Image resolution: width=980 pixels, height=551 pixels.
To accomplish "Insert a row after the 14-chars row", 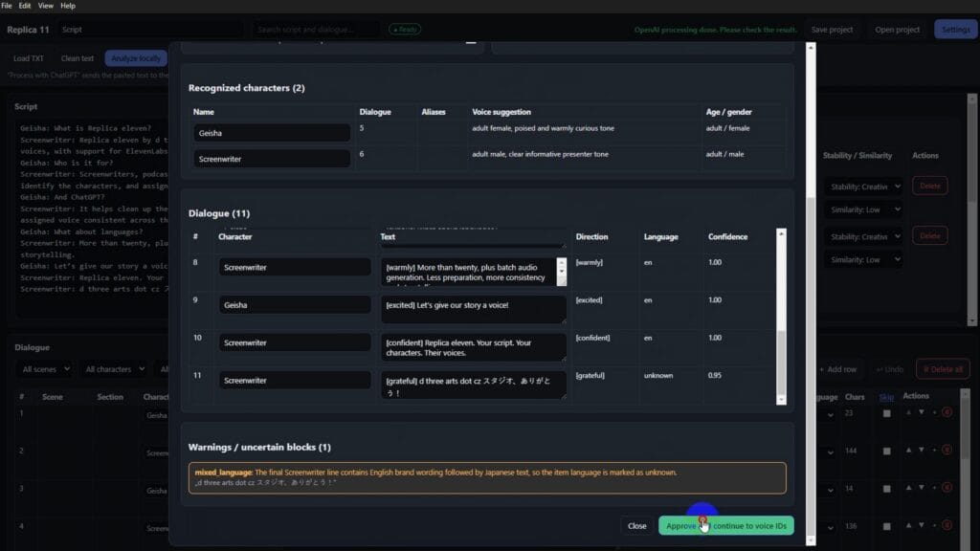I will [x=934, y=488].
